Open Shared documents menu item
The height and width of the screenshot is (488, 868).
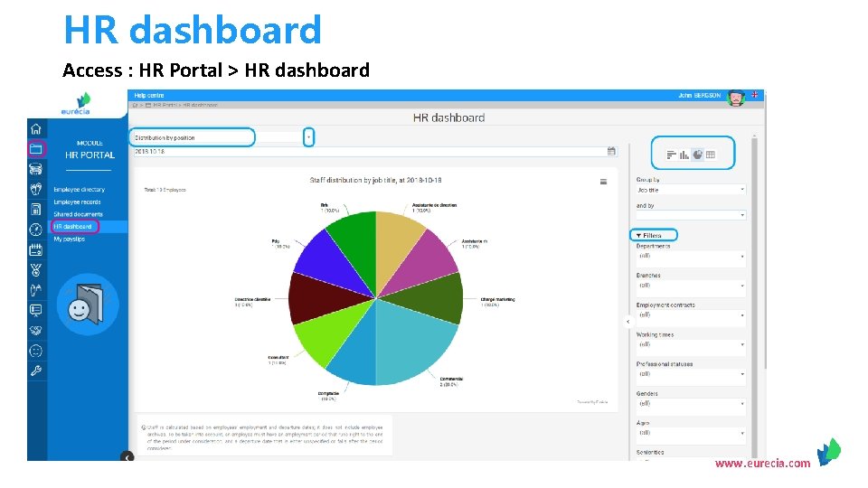[78, 214]
